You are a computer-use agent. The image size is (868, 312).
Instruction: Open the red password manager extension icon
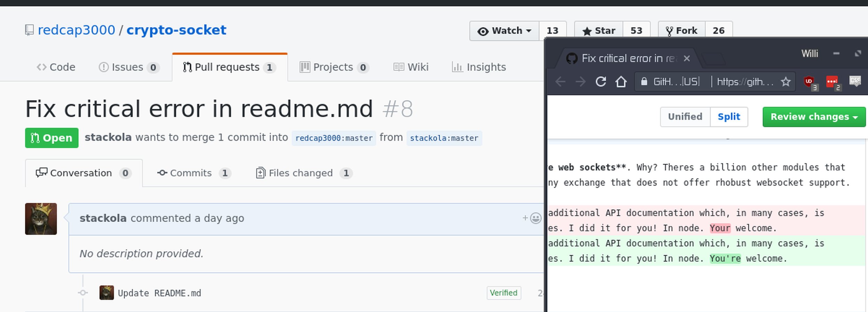pyautogui.click(x=832, y=82)
